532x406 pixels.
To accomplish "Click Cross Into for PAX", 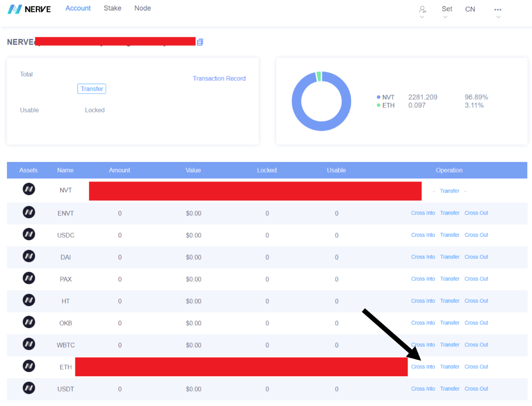I will [x=423, y=279].
